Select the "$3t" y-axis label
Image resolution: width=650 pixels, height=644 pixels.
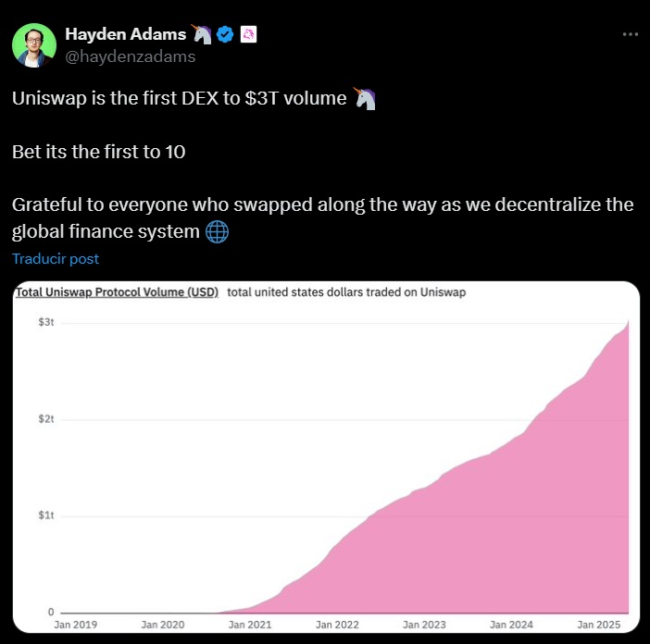point(46,323)
